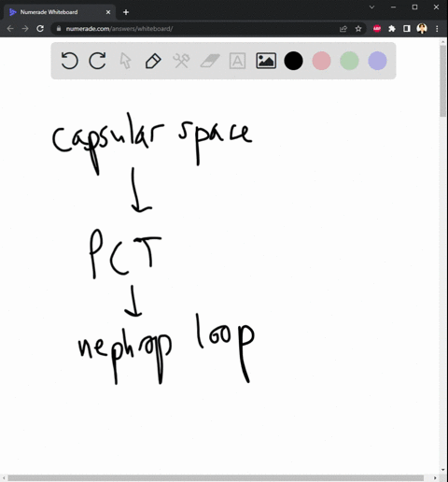
Task: Pick the black ink color
Action: point(293,61)
